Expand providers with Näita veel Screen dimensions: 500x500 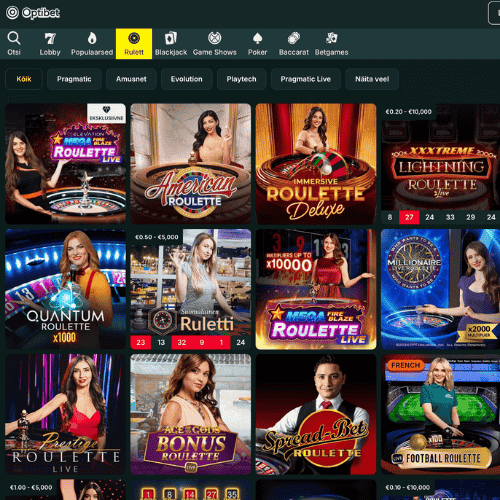(x=372, y=79)
